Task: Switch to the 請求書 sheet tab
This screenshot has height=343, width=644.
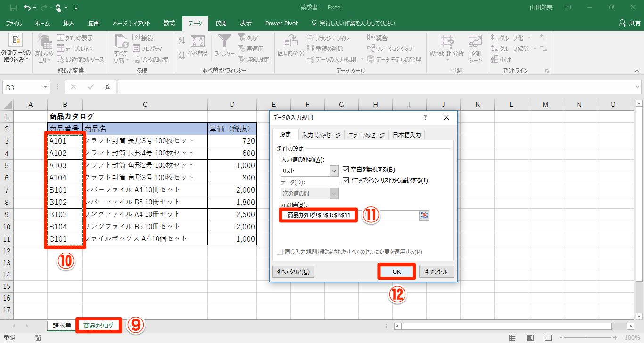Action: [62, 326]
